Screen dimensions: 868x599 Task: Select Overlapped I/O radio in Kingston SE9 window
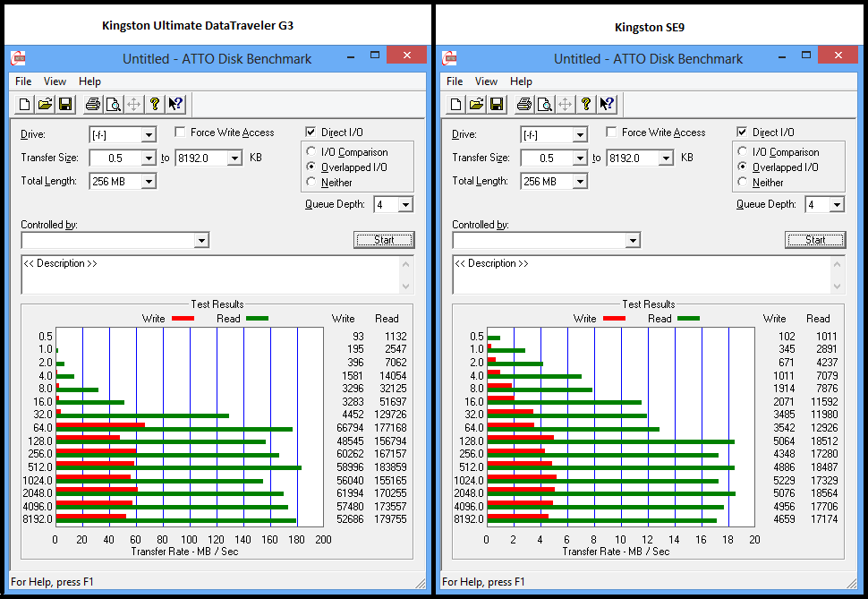coord(743,167)
